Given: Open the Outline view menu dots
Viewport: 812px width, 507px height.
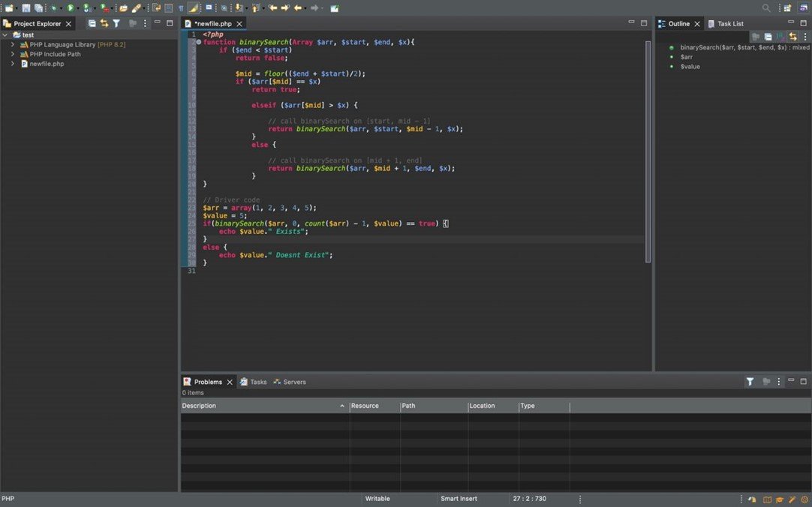Looking at the screenshot, I should click(x=805, y=37).
